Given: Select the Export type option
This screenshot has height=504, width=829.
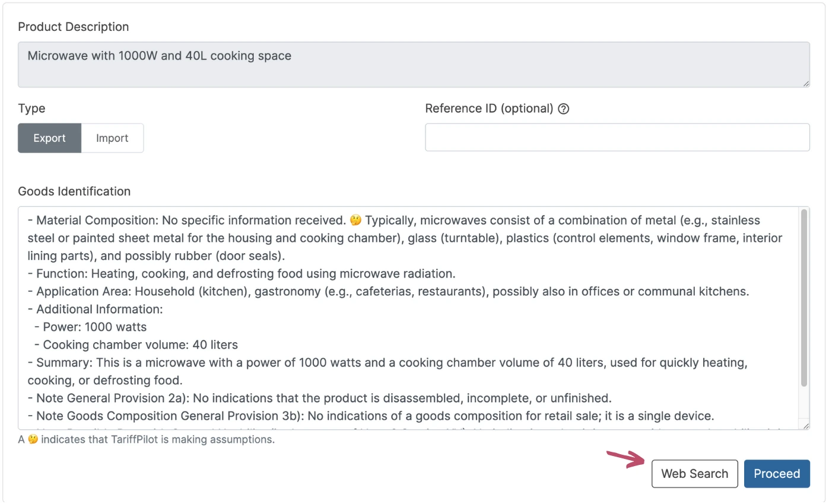Looking at the screenshot, I should [49, 138].
